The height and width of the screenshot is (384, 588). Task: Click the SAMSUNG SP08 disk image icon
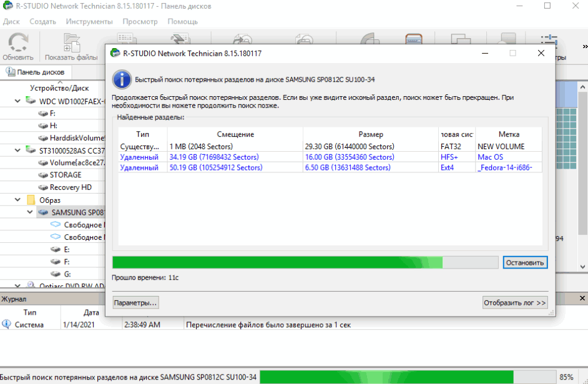(43, 212)
